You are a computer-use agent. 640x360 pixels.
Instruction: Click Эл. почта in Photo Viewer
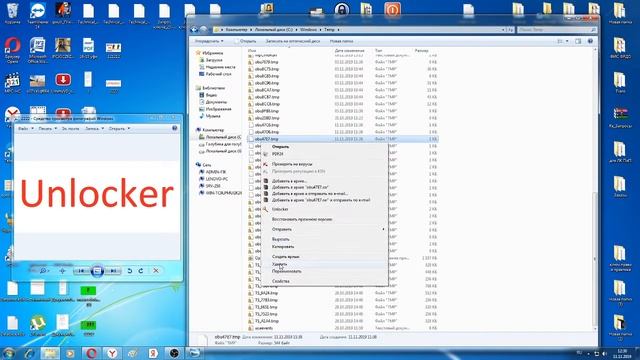[x=71, y=129]
